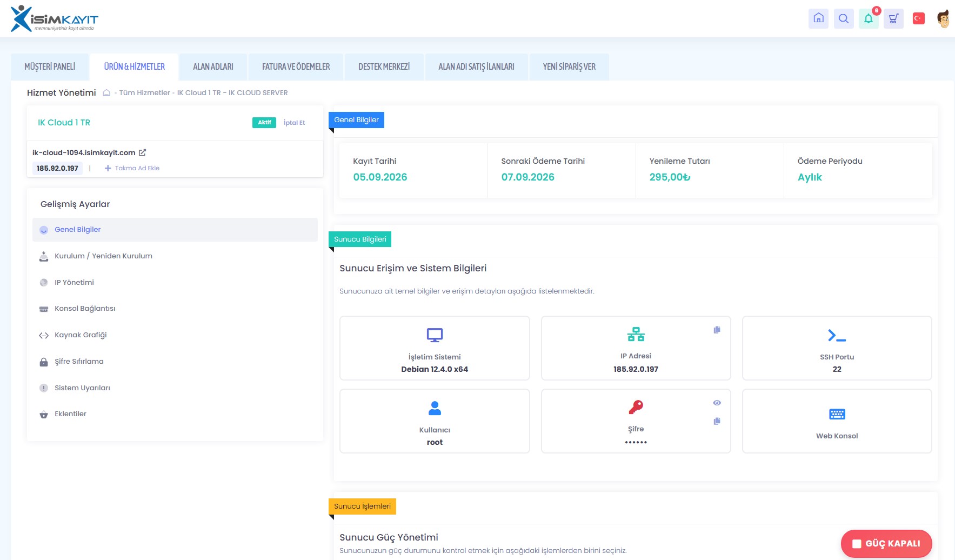Click the Sunucu İşlemleri section tag
Screen dimensions: 955x560
click(x=362, y=506)
